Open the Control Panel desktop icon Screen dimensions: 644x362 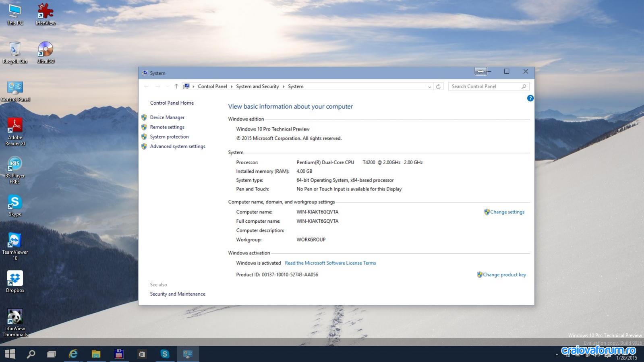15,91
